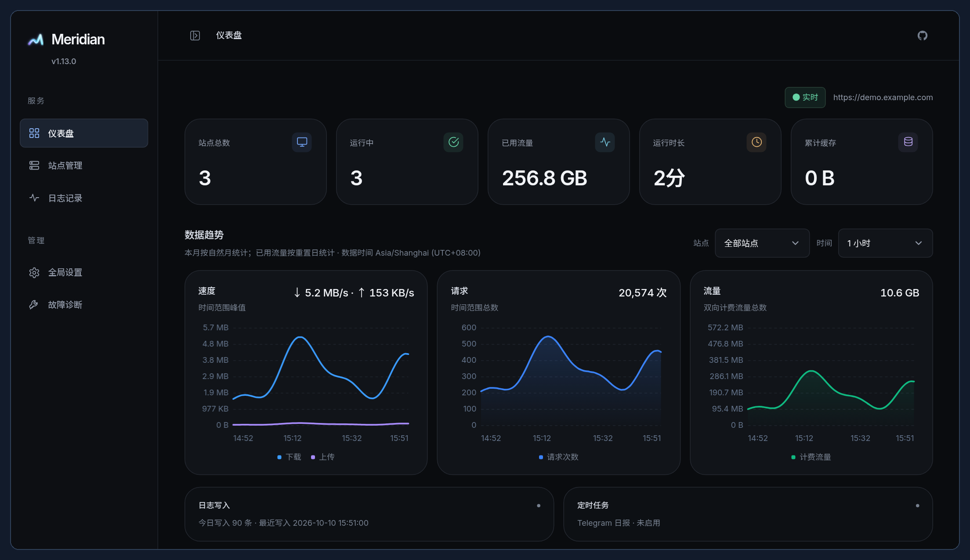Click the 0 B cache value
Image resolution: width=970 pixels, height=560 pixels.
pos(819,178)
